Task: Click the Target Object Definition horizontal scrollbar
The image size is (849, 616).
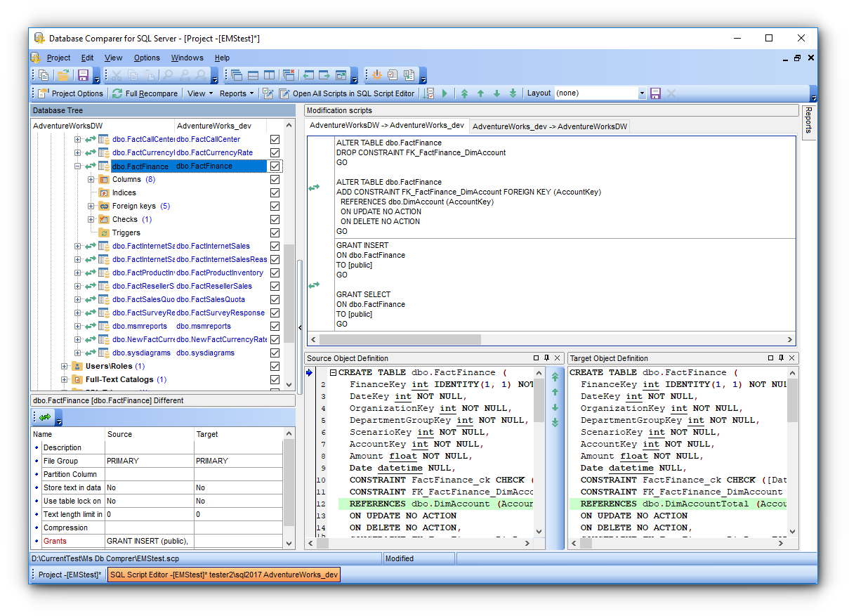Action: point(678,544)
